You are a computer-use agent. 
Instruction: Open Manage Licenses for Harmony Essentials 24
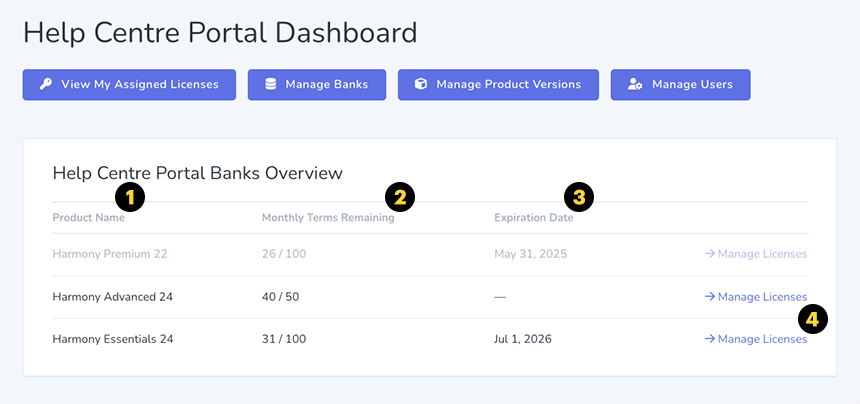[x=761, y=339]
